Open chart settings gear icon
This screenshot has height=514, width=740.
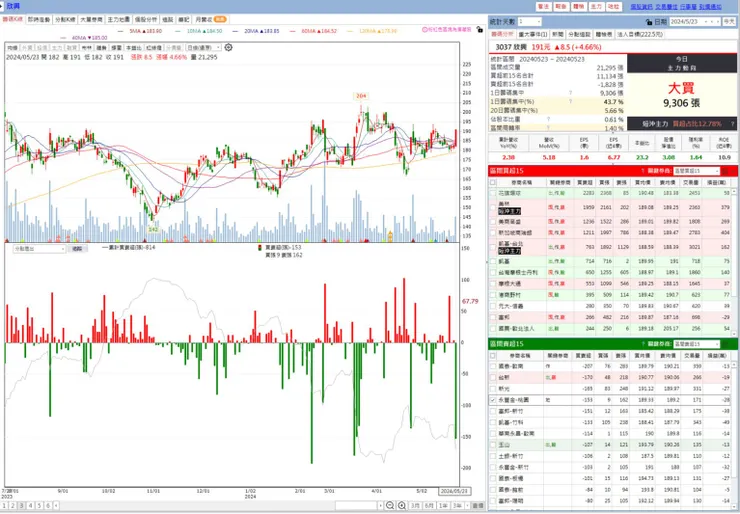(x=228, y=48)
